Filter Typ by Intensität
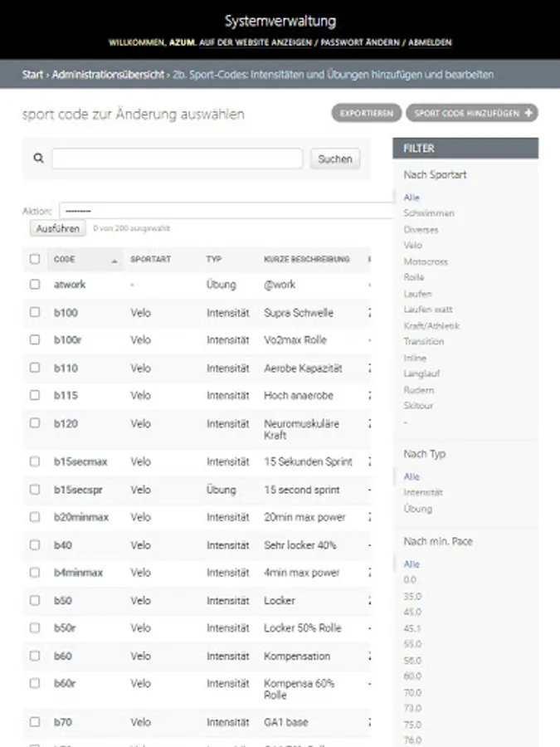This screenshot has width=560, height=747. (x=423, y=492)
